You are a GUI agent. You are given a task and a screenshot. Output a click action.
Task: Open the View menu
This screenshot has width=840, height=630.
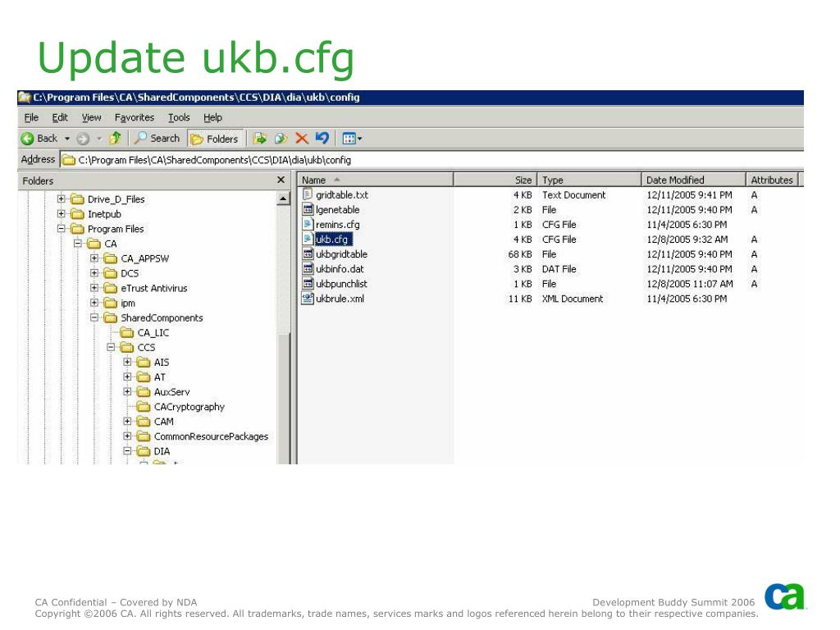(x=91, y=117)
